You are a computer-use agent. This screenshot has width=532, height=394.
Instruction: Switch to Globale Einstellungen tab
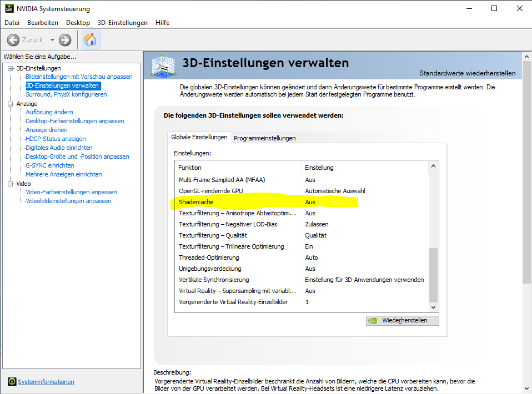[x=199, y=137]
